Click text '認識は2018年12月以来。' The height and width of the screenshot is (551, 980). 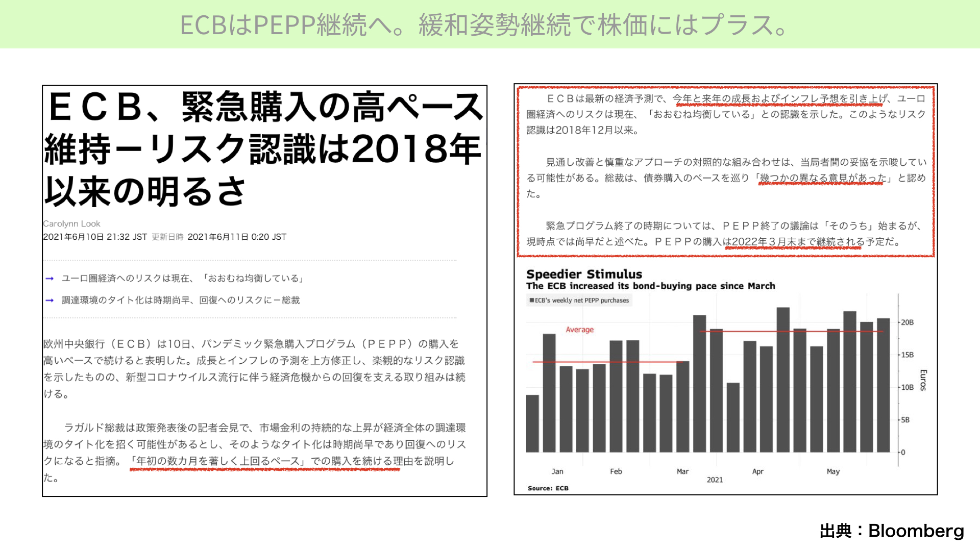[x=582, y=130]
